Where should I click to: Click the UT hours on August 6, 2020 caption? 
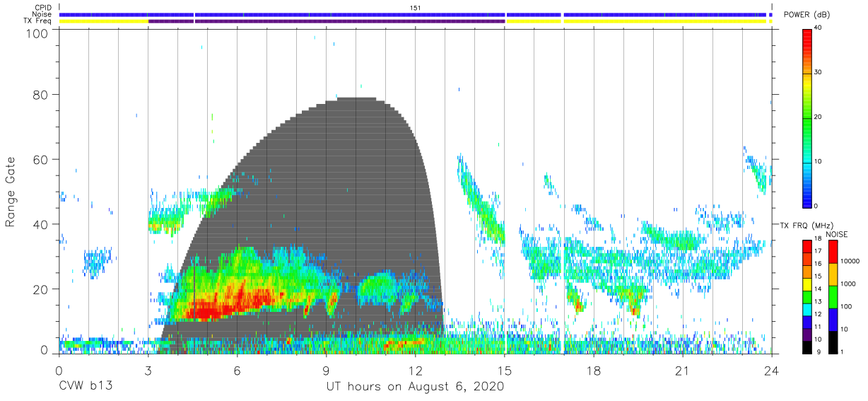pyautogui.click(x=415, y=387)
